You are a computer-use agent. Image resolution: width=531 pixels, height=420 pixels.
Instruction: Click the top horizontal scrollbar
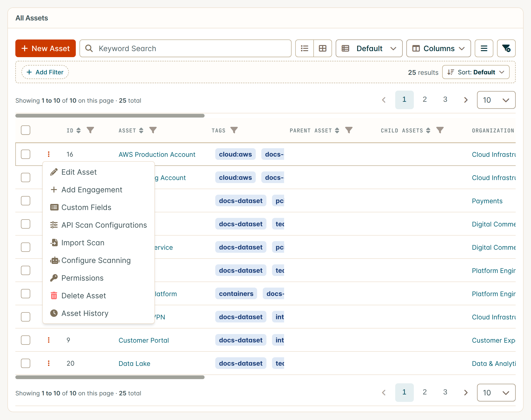coord(110,116)
